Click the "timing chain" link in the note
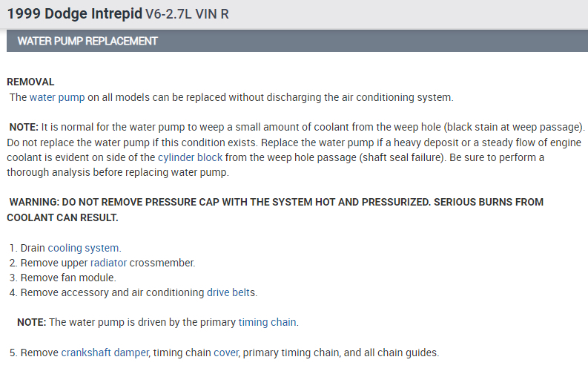This screenshot has width=588, height=377. tap(267, 322)
